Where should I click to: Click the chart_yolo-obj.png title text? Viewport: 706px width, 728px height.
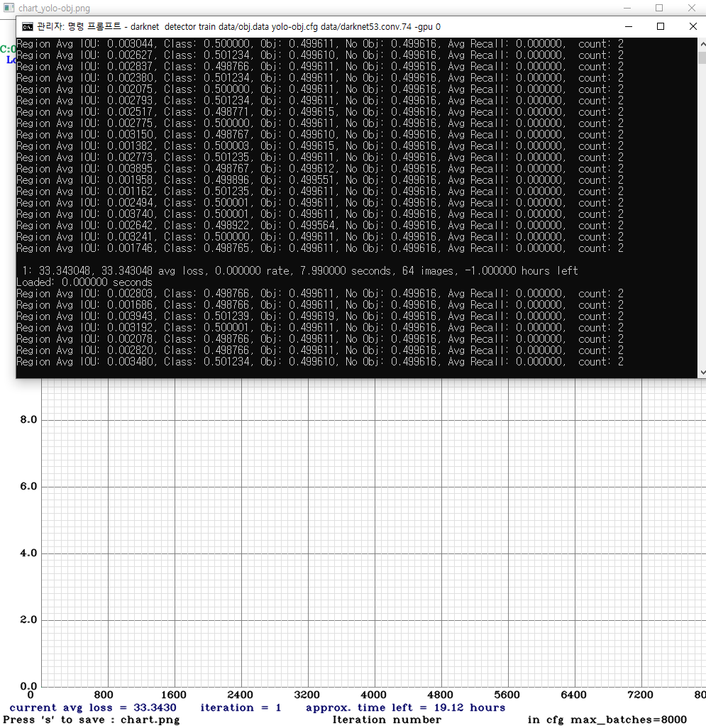coord(55,9)
